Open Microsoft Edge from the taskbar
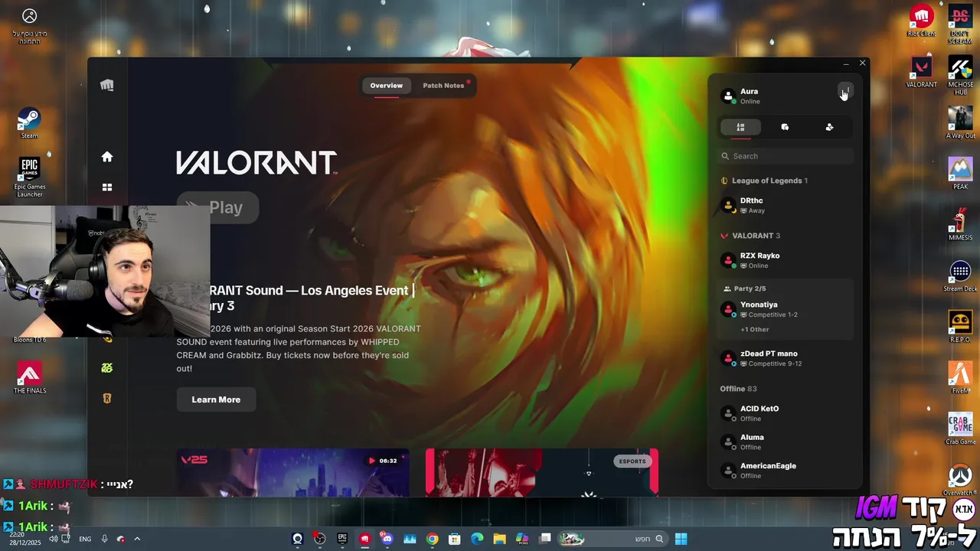Screen dimensions: 980x551 tap(477, 539)
